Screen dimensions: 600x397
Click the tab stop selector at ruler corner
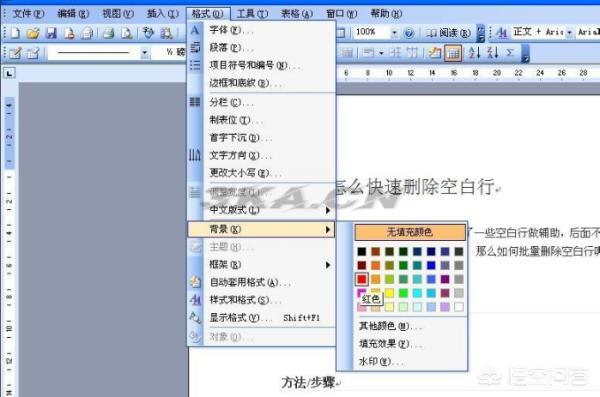coord(9,73)
